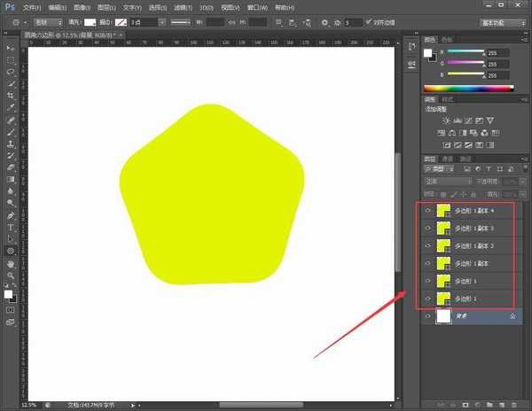
Task: Open the layer blend mode dropdown 正常
Action: [447, 181]
